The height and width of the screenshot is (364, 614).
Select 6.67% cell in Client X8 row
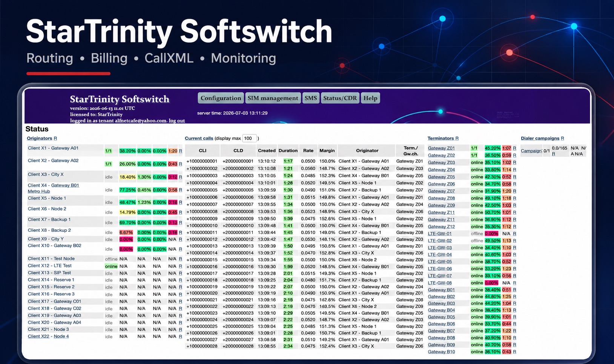click(x=126, y=232)
